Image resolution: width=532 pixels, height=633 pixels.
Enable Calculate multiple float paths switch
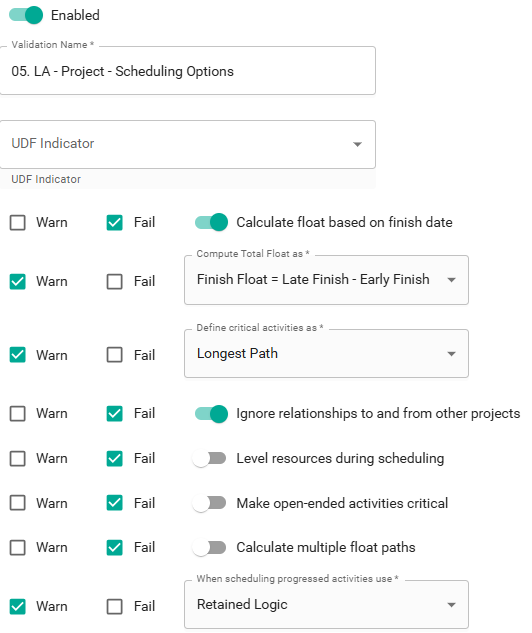point(209,547)
